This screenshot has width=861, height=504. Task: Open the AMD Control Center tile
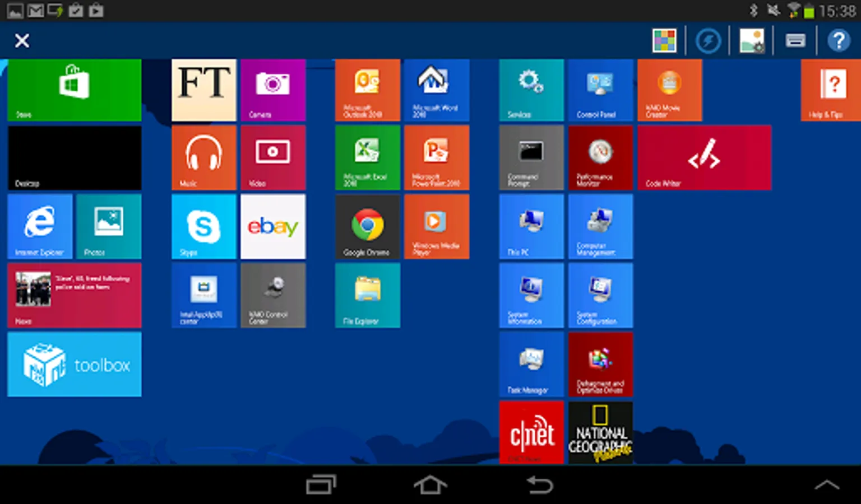tap(273, 296)
